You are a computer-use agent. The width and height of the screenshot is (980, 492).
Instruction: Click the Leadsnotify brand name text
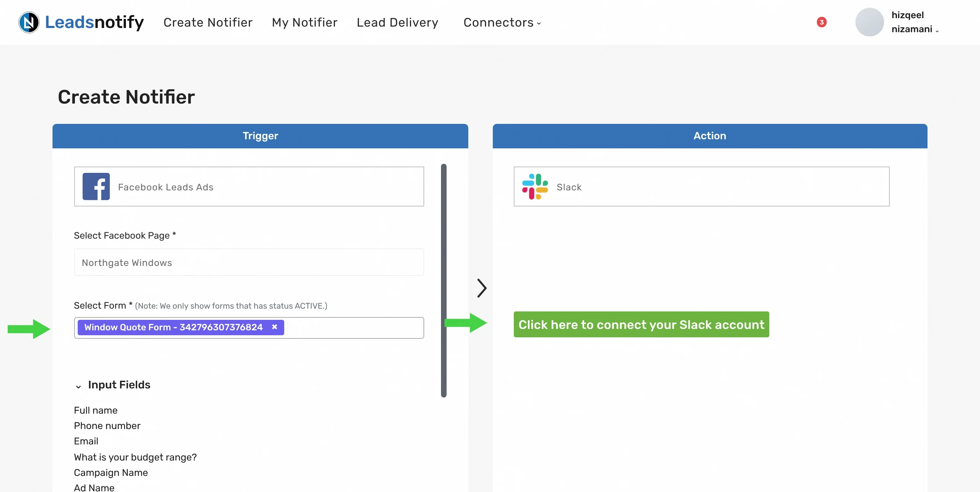click(x=94, y=22)
